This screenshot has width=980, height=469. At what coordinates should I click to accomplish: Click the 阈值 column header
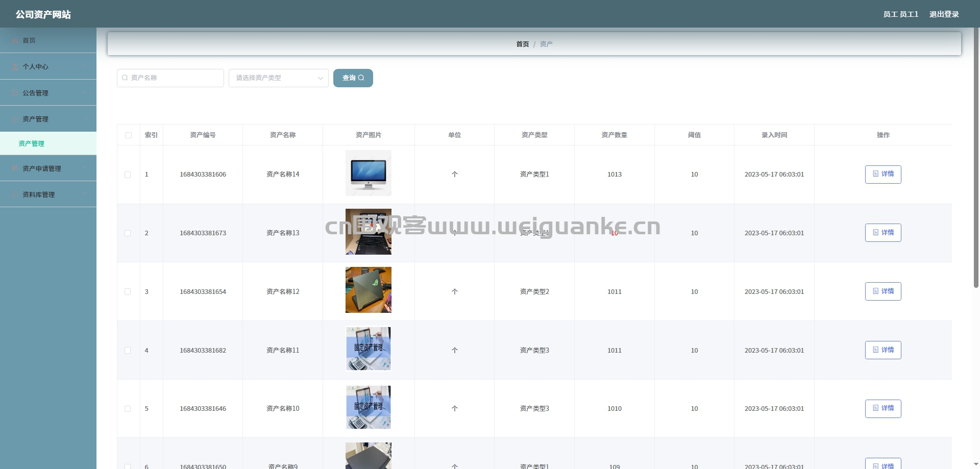coord(694,135)
